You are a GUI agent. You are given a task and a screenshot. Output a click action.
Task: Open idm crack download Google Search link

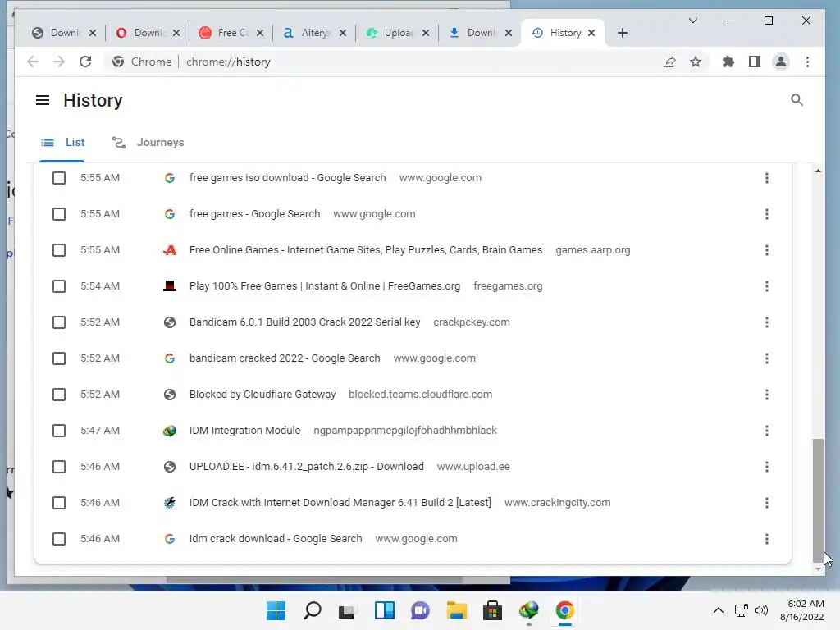coord(276,539)
